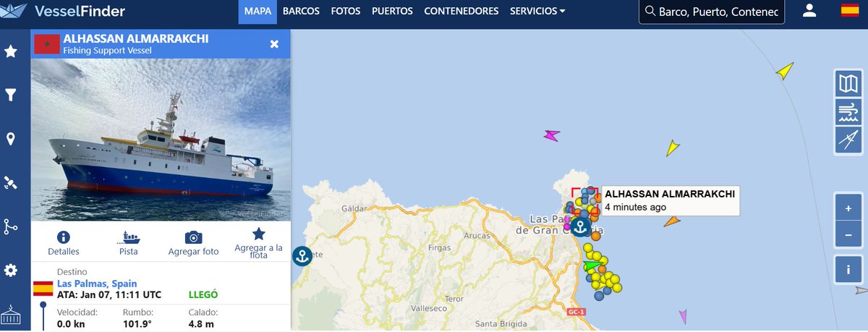Open the map filter funnel icon

tap(11, 95)
